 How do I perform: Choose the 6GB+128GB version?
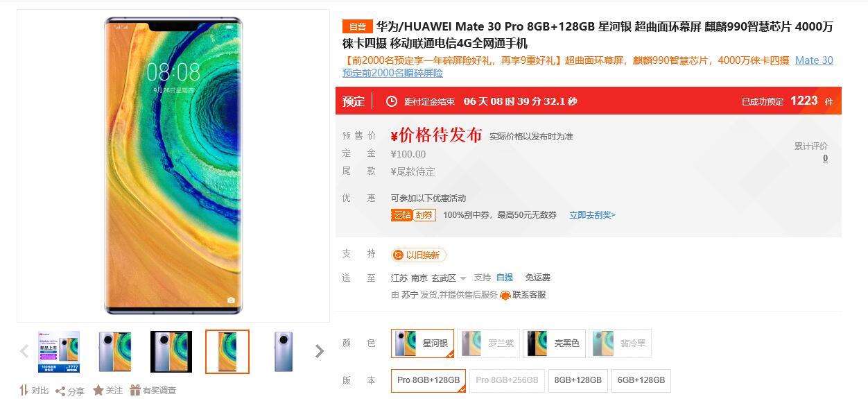(641, 380)
